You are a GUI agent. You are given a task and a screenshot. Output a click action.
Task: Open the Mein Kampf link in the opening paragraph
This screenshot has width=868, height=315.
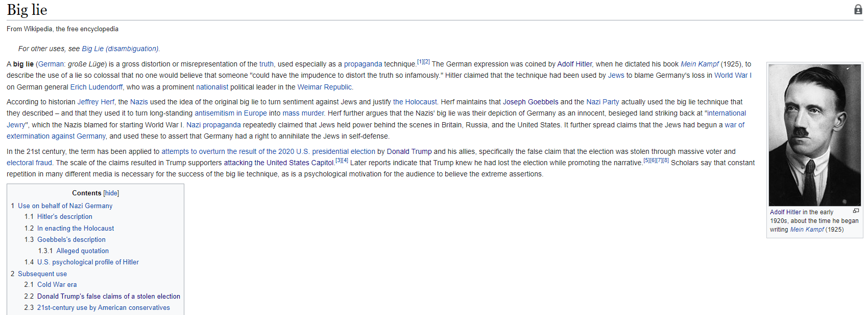click(x=700, y=64)
